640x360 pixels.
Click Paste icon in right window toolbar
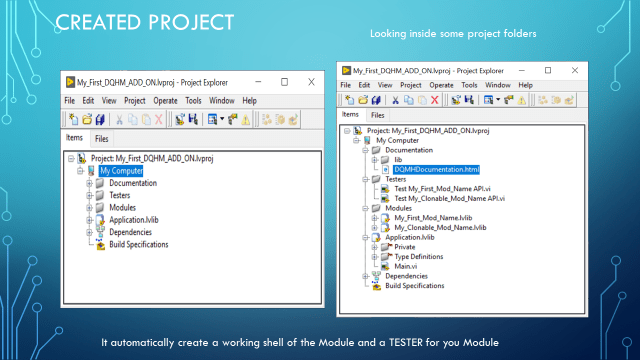tap(422, 100)
